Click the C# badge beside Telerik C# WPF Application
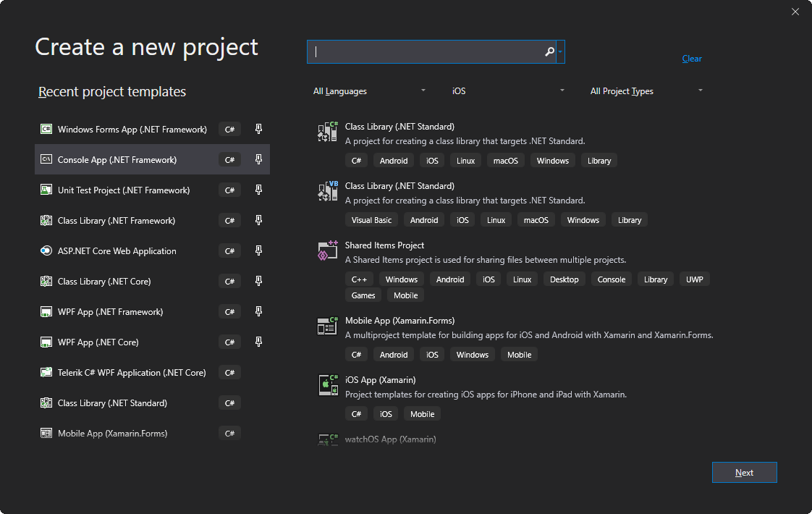This screenshot has height=514, width=812. (x=229, y=373)
